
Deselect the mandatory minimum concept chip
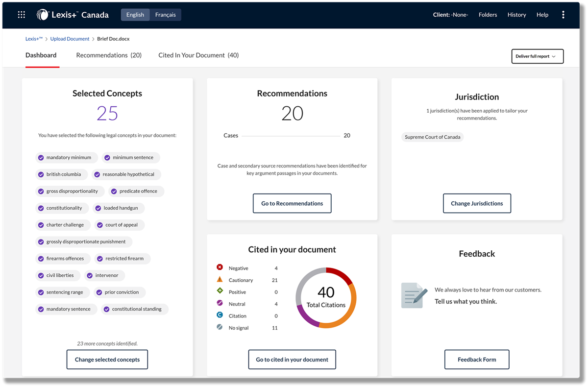coord(64,158)
